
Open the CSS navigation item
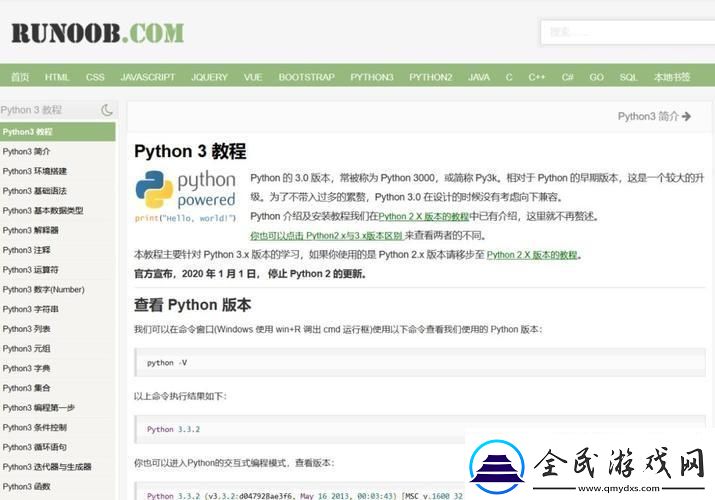click(95, 77)
